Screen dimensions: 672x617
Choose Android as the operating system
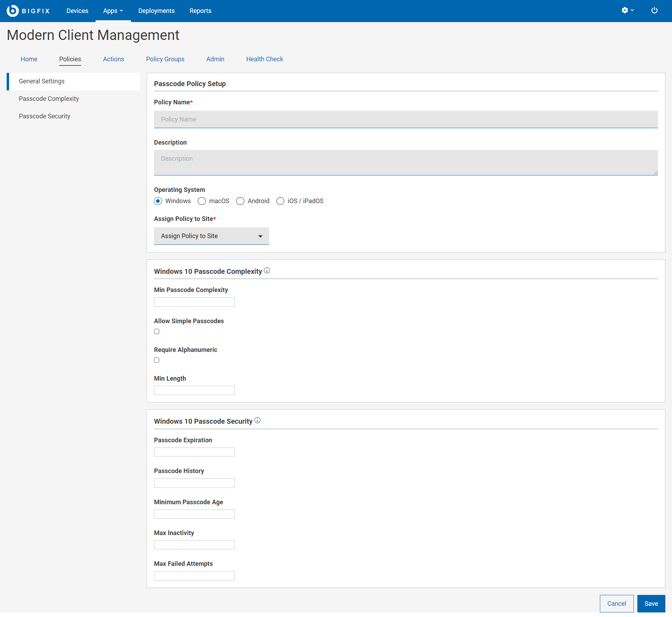[x=240, y=201]
